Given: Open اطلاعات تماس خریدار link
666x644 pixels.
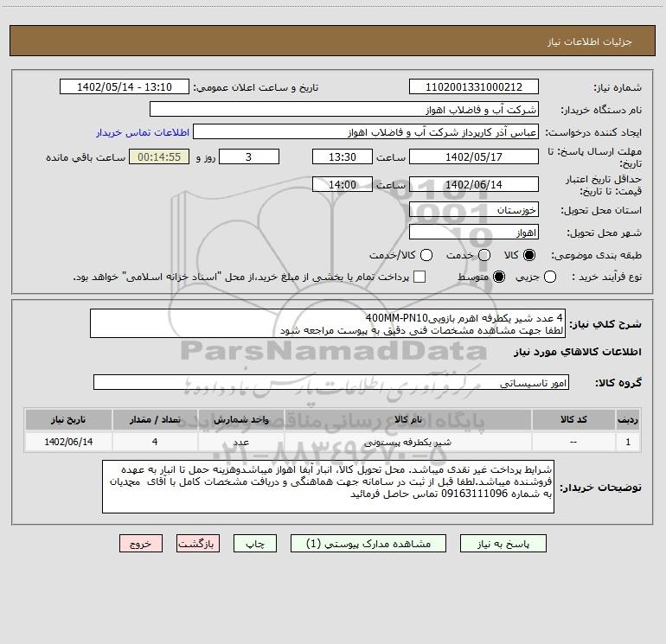Looking at the screenshot, I should coord(143,132).
